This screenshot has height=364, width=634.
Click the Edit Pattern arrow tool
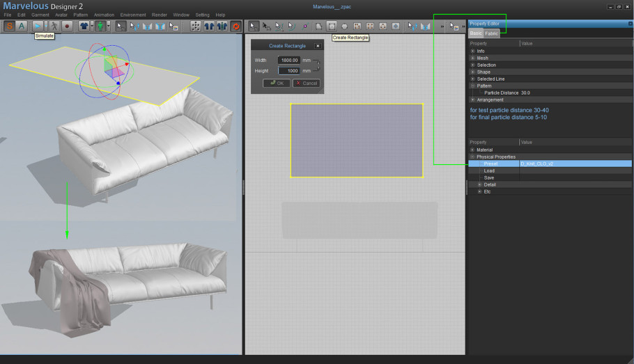tap(266, 26)
